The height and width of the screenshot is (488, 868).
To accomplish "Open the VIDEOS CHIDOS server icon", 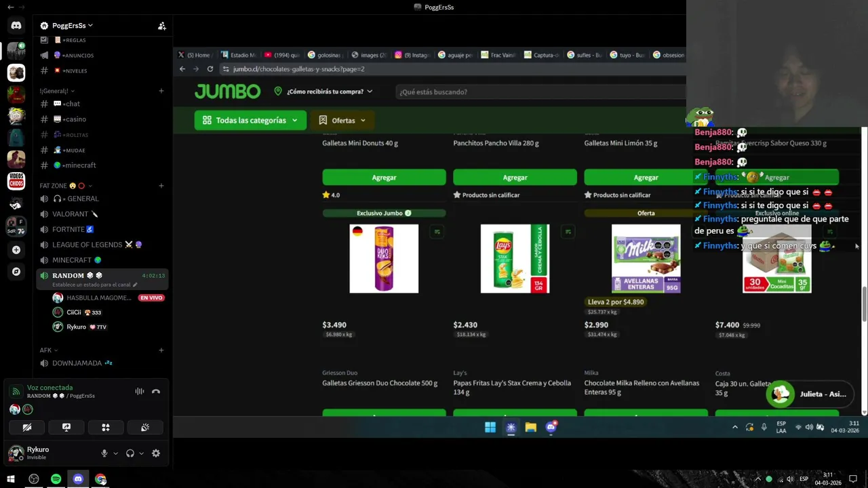I will point(16,181).
